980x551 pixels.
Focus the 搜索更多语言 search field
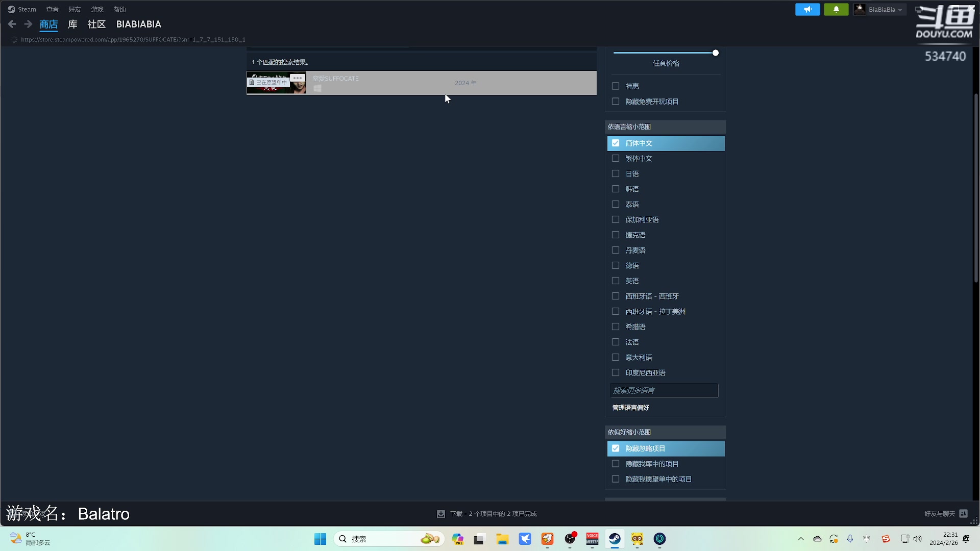tap(664, 390)
